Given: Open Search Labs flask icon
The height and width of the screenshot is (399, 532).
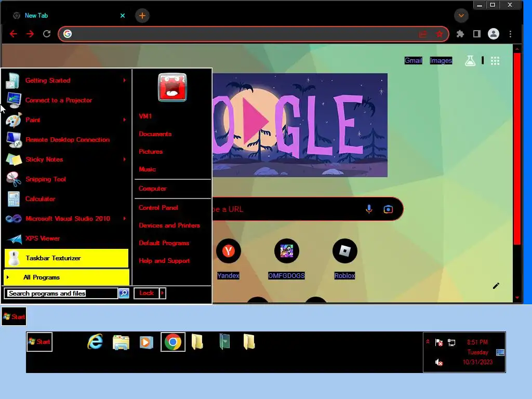Looking at the screenshot, I should (x=470, y=61).
